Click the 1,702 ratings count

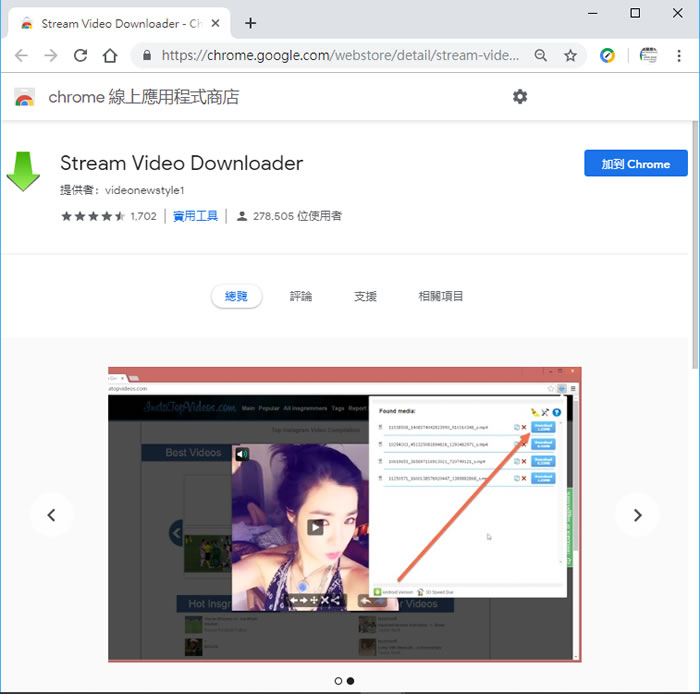[x=143, y=216]
